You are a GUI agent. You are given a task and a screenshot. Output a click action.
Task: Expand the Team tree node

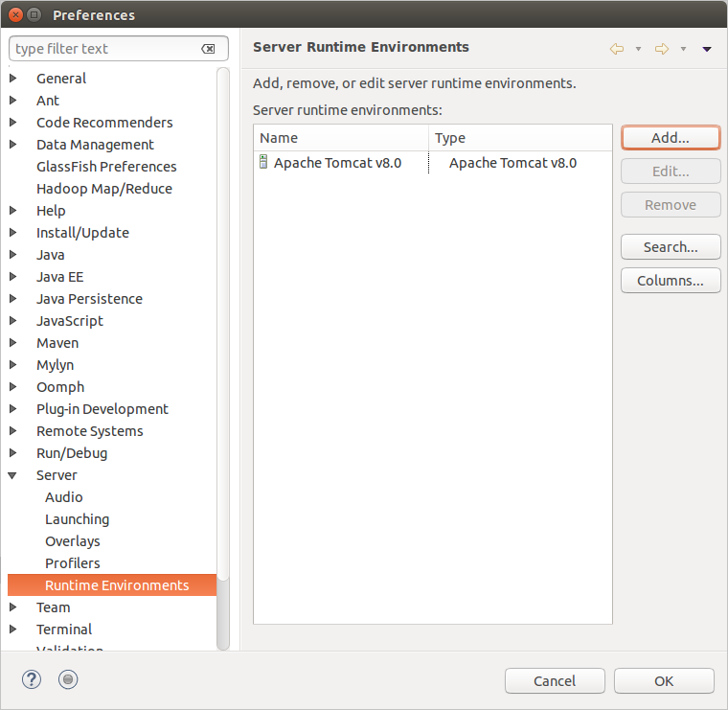coord(13,607)
